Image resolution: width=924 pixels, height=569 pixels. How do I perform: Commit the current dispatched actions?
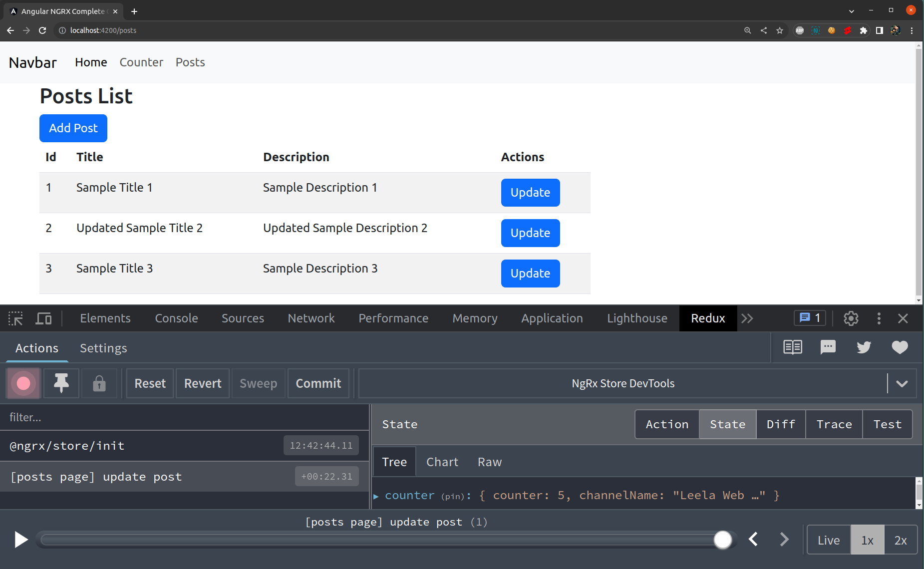click(318, 383)
